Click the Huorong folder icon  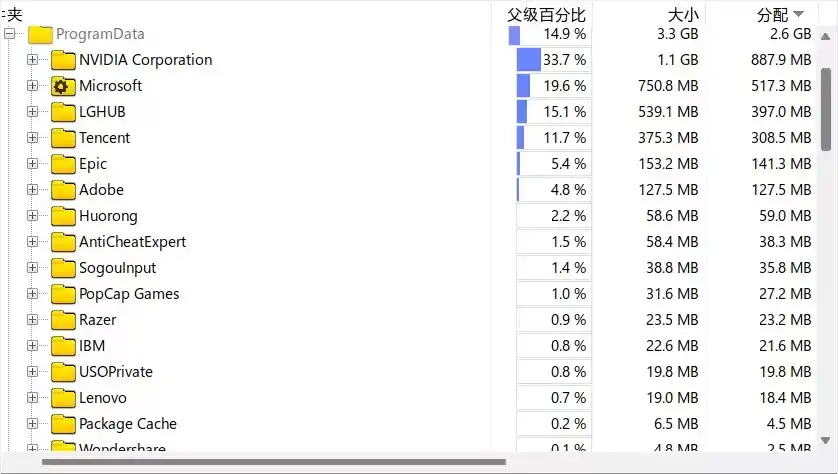[x=63, y=216]
